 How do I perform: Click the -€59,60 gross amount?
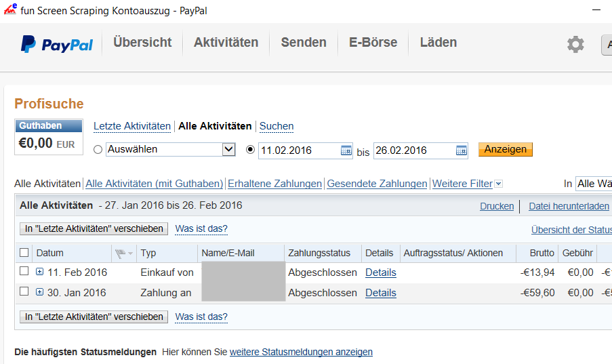pyautogui.click(x=537, y=293)
